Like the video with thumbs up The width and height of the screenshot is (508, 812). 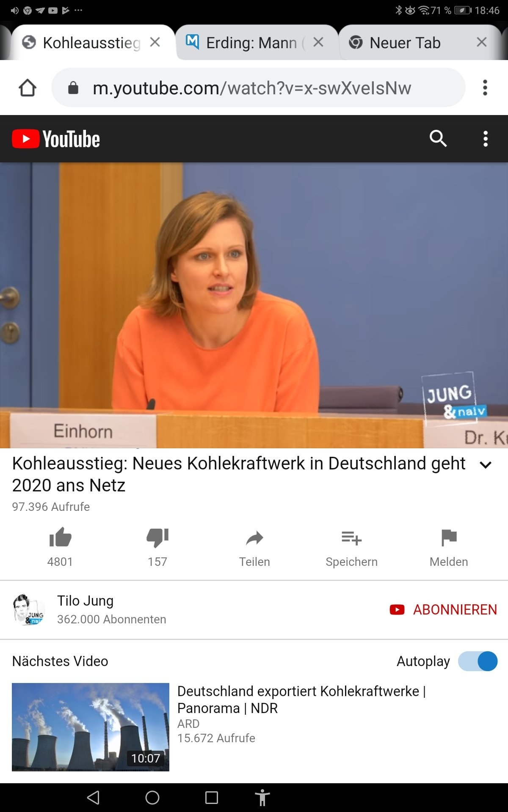click(x=60, y=538)
